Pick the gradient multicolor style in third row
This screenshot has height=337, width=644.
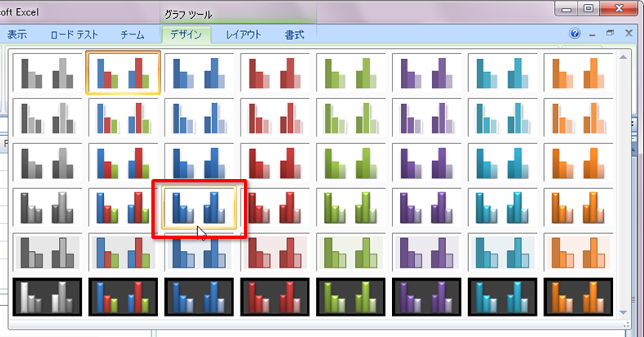pyautogui.click(x=123, y=163)
